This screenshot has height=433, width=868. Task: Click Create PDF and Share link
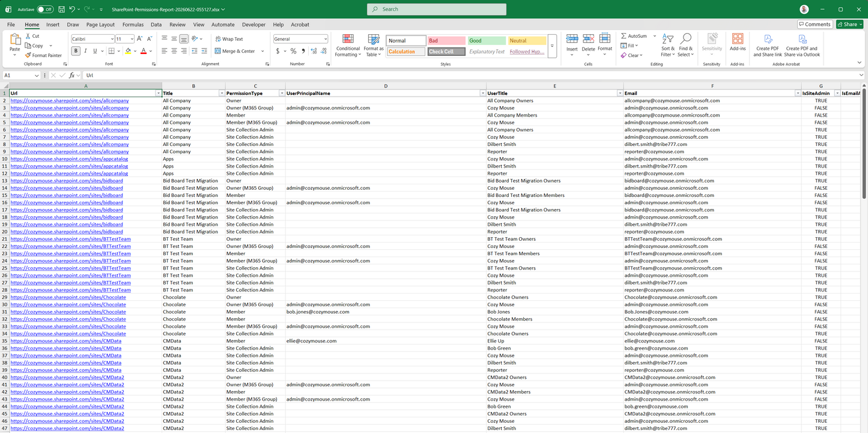pos(768,46)
